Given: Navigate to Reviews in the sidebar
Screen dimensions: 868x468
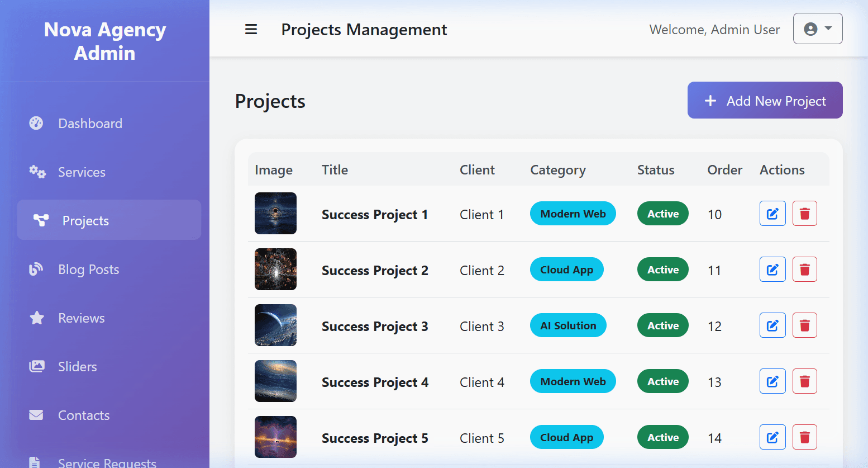Looking at the screenshot, I should (x=109, y=318).
